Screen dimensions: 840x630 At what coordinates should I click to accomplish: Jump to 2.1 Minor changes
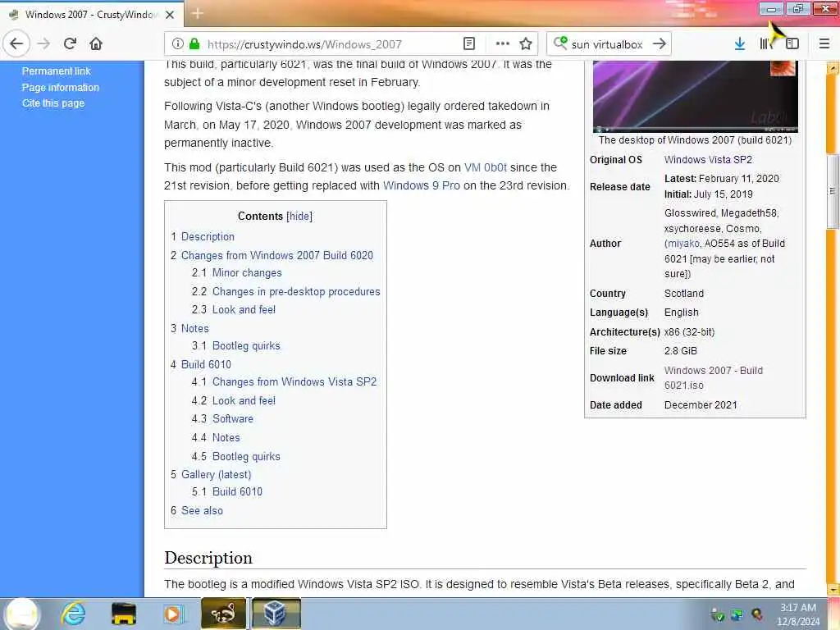[237, 272]
